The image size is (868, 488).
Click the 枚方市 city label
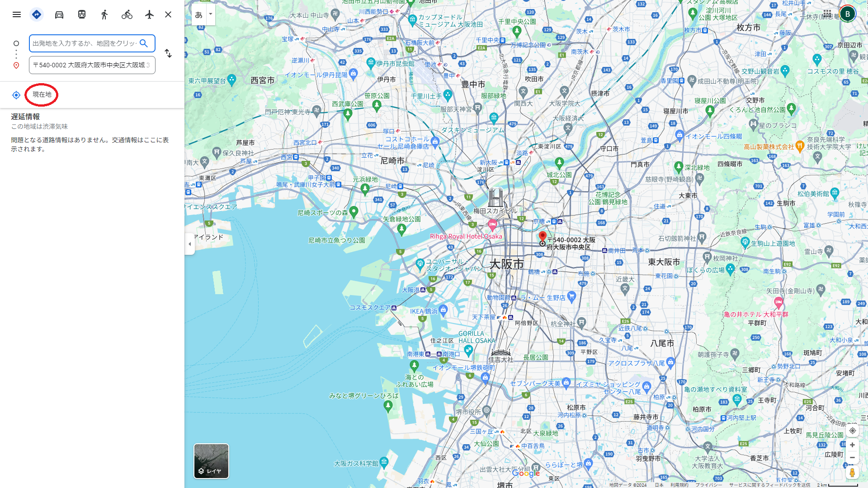(749, 28)
